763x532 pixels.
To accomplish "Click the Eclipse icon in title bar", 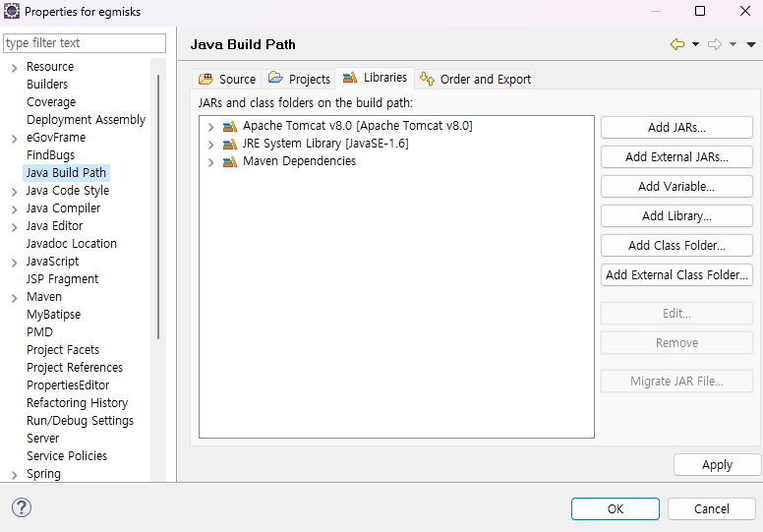I will [x=12, y=11].
